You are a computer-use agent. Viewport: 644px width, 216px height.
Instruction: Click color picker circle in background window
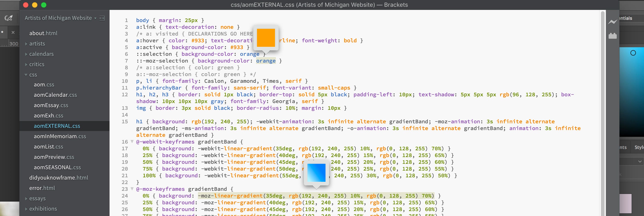point(633,53)
